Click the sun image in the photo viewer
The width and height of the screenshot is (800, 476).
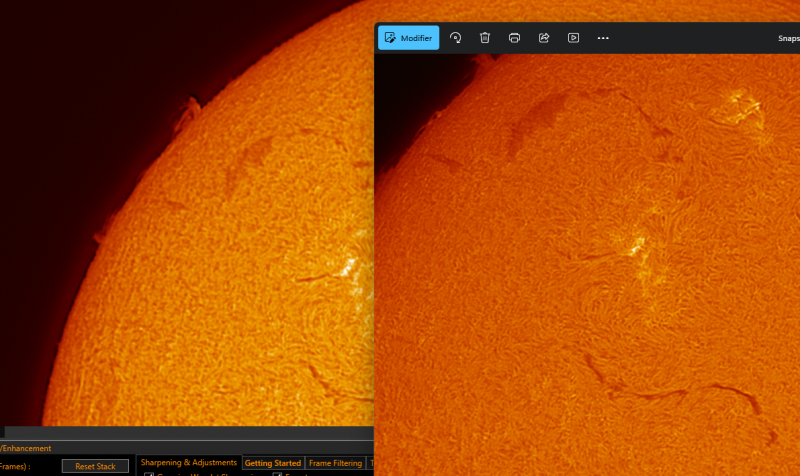pos(587,265)
